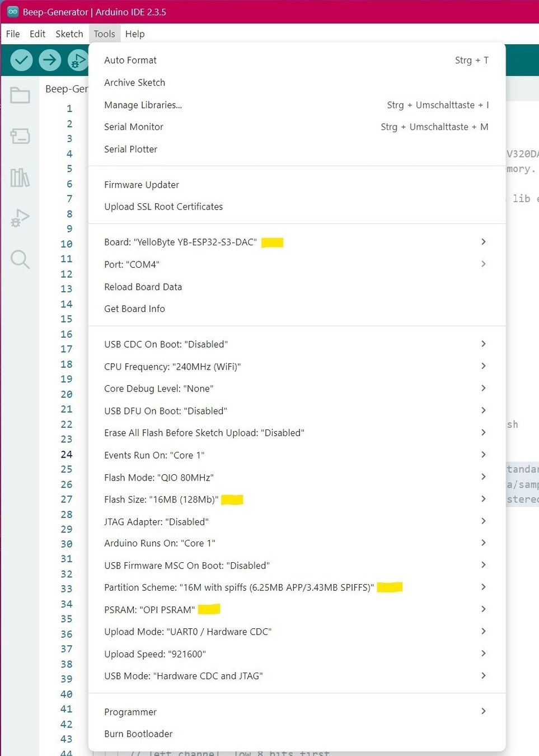Click line number 10 in the gutter

pyautogui.click(x=67, y=244)
